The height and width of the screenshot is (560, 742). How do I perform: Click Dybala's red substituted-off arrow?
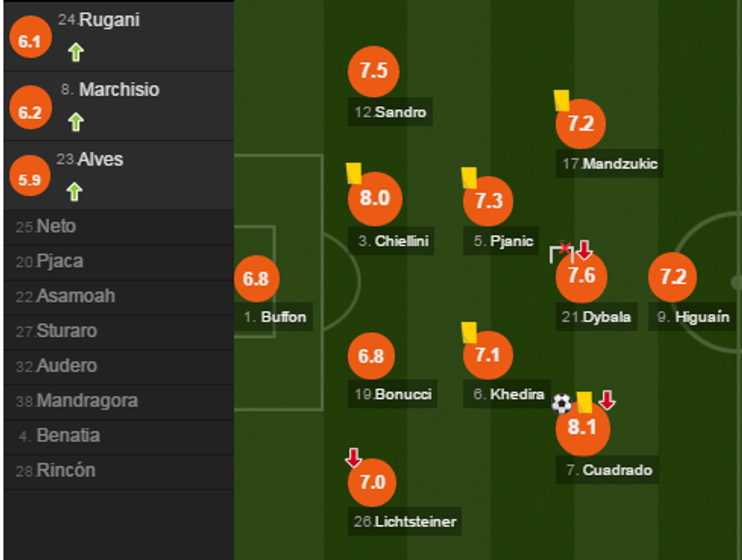click(x=585, y=250)
